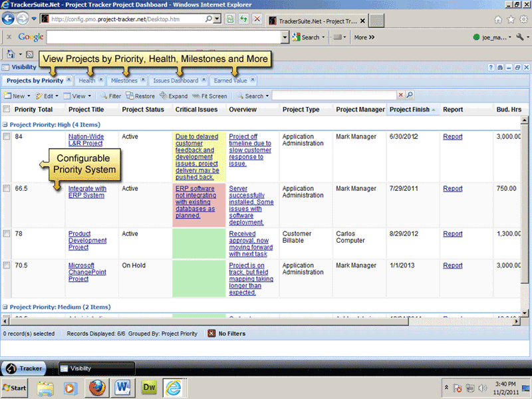The width and height of the screenshot is (532, 399).
Task: Collapse the Project Priority: Medium group
Action: 5,307
